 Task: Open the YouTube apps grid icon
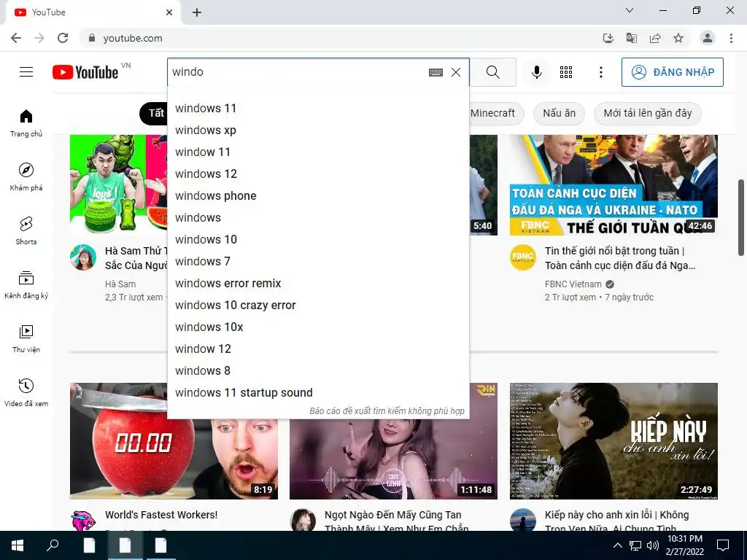pos(566,72)
